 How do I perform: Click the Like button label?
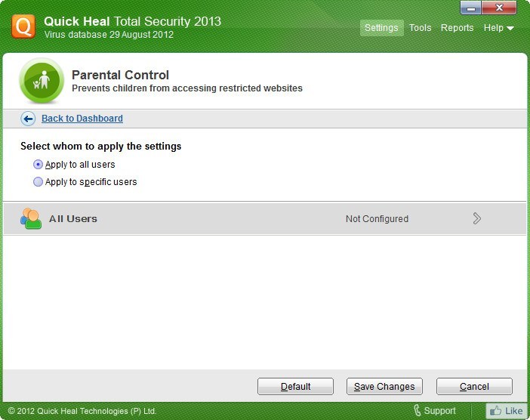(514, 411)
